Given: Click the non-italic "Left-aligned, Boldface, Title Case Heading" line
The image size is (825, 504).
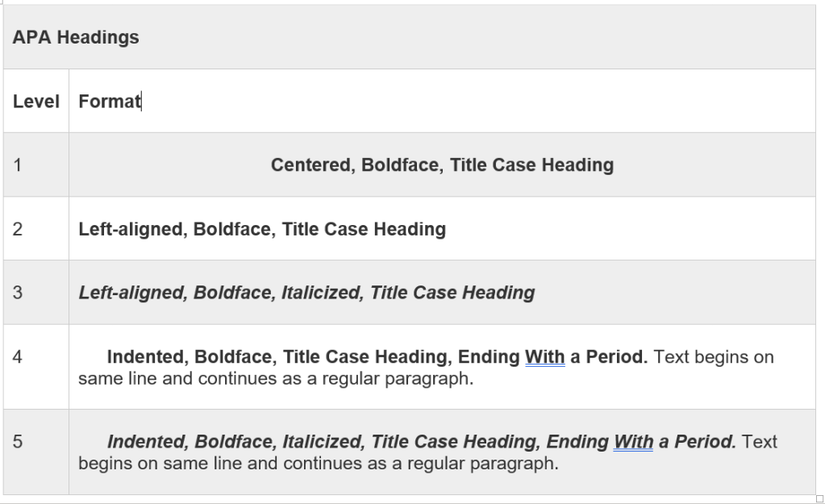Looking at the screenshot, I should click(262, 229).
